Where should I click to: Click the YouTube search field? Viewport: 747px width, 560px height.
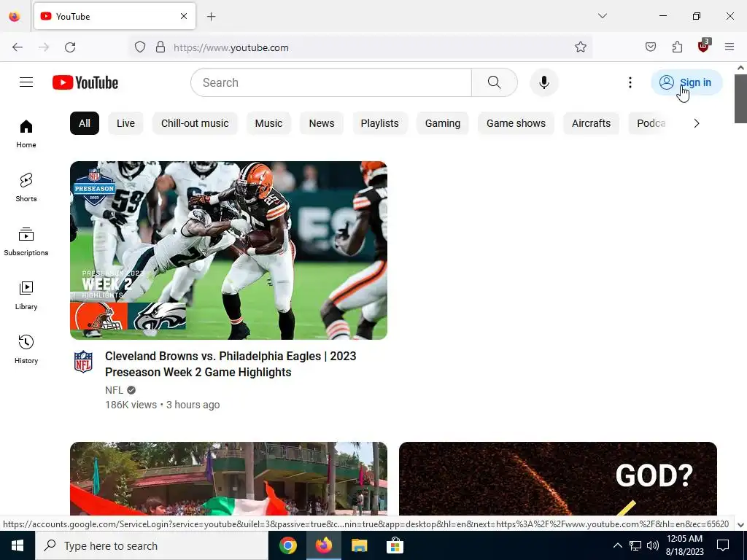click(x=331, y=82)
